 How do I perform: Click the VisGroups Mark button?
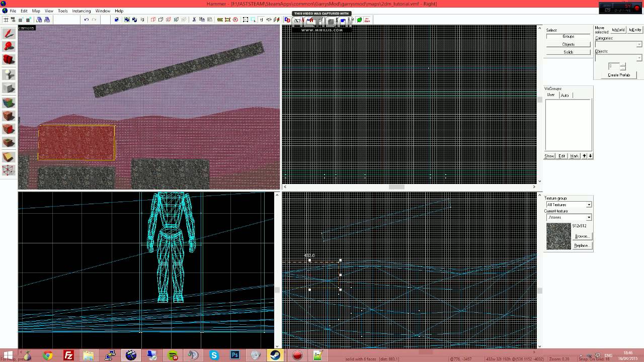click(x=574, y=156)
